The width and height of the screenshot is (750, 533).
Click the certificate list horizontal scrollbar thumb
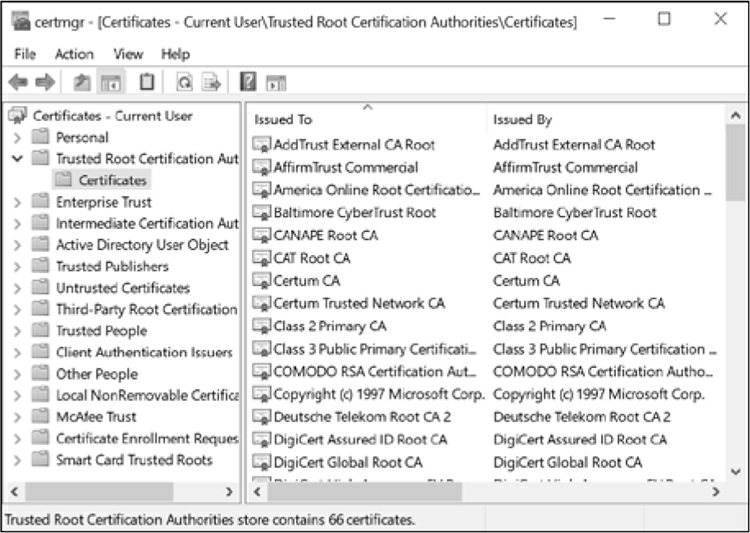365,492
